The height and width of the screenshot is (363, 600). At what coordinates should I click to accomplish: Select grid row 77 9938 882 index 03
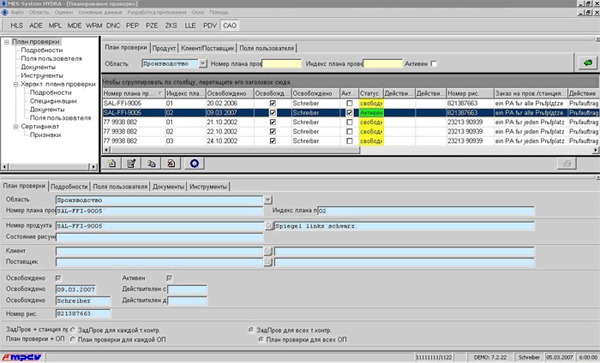pos(350,141)
